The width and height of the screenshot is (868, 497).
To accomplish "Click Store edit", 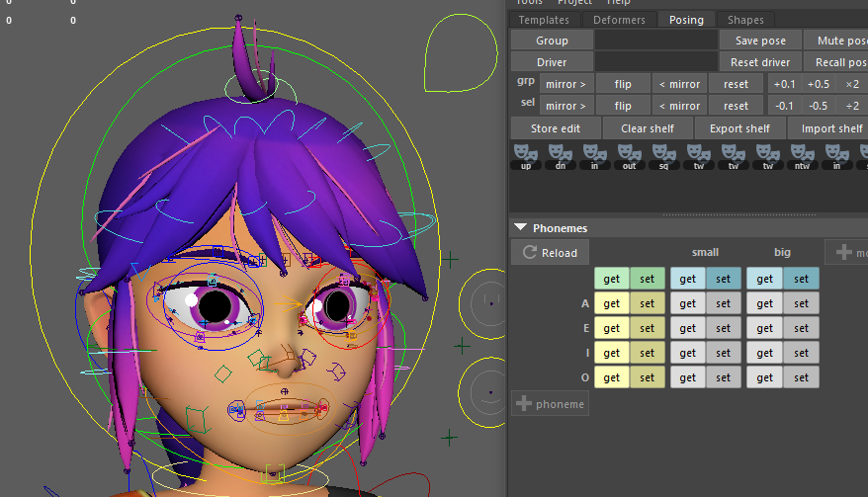I will 556,128.
